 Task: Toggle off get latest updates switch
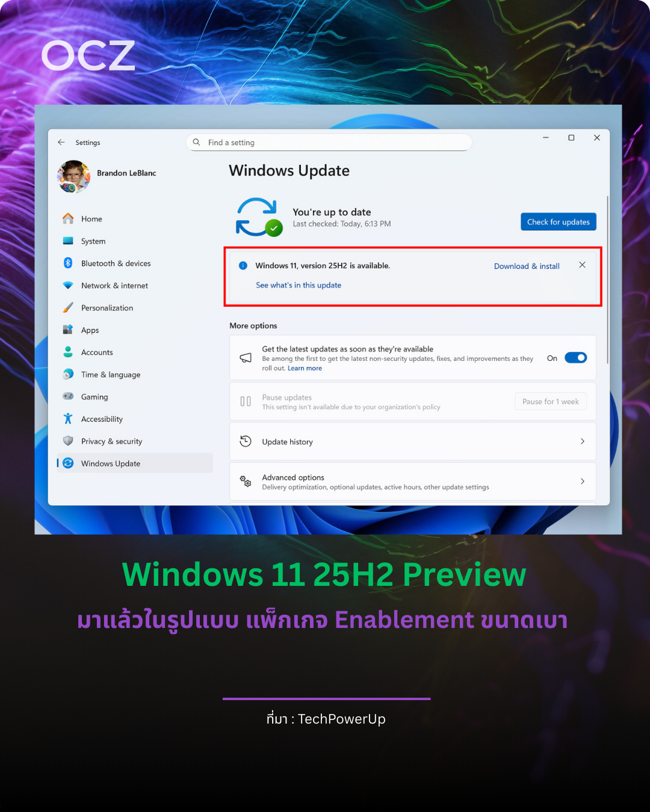click(576, 358)
